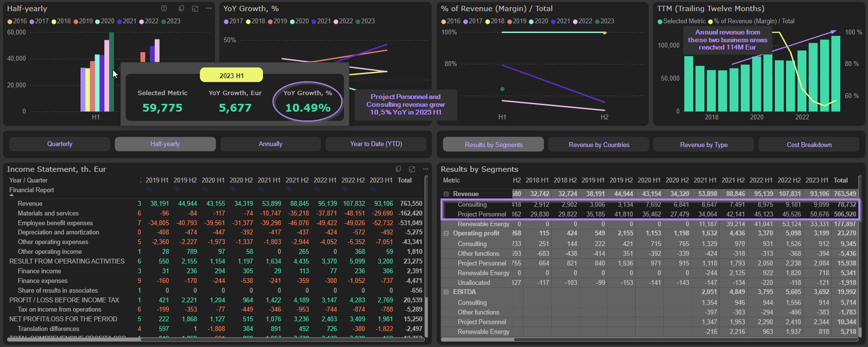
Task: Open more options for Income Statement table
Action: pyautogui.click(x=426, y=169)
